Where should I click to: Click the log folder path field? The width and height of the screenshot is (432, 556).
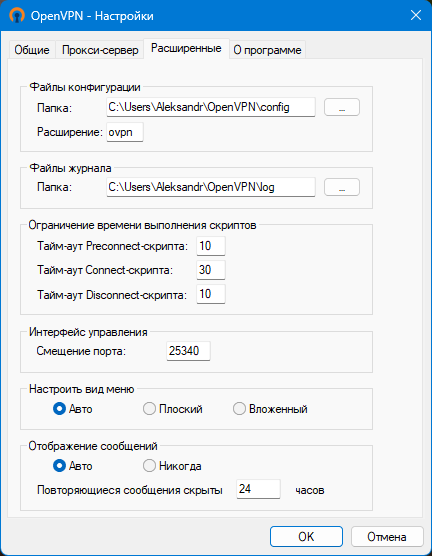coord(211,187)
